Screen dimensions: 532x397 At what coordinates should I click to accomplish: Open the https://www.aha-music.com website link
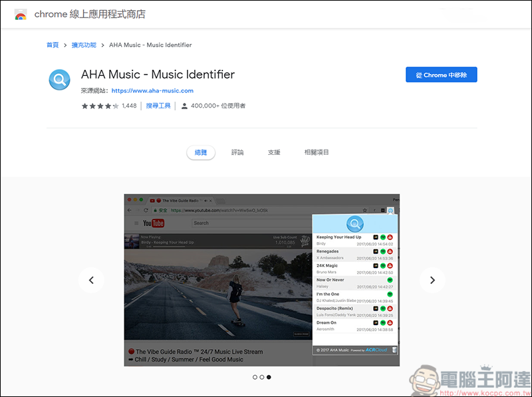click(152, 90)
